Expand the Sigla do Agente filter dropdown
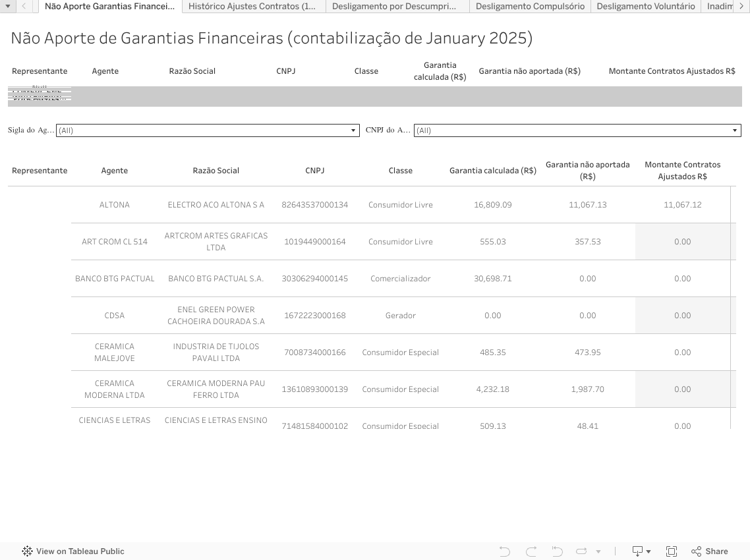750x560 pixels. [208, 130]
